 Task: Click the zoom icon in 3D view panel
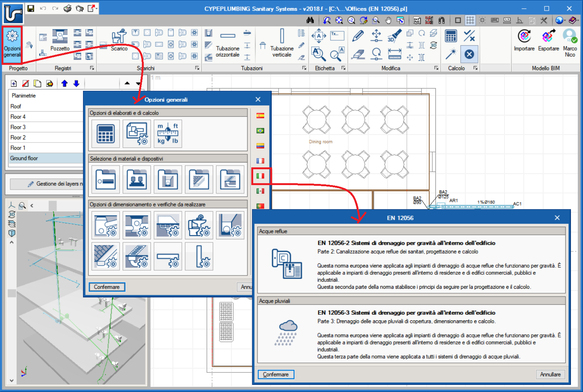22,205
